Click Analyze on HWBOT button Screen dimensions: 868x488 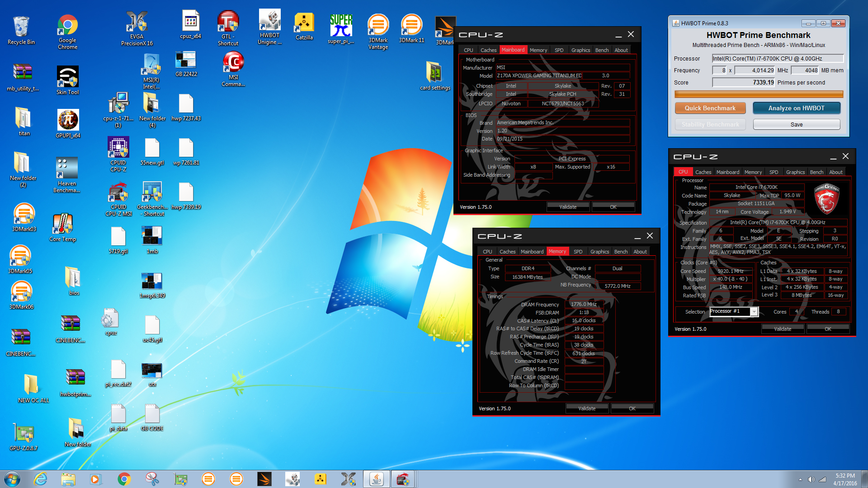coord(796,108)
